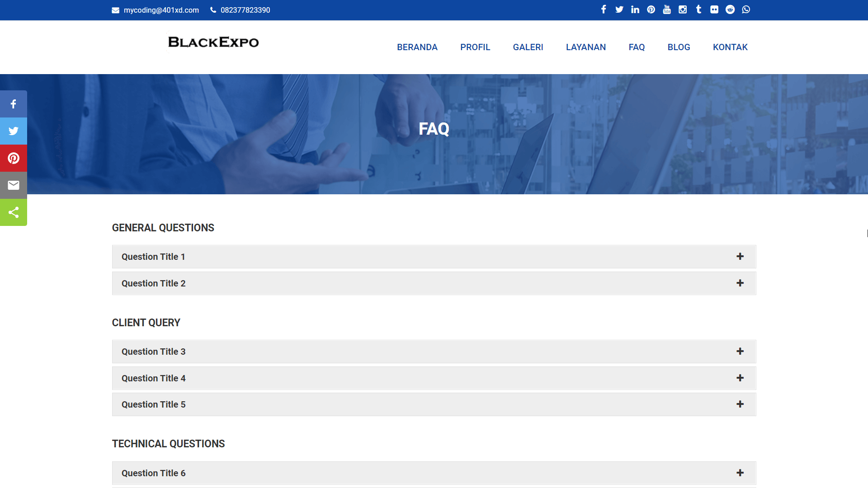Select the Email share icon on the sidebar

coord(14,185)
